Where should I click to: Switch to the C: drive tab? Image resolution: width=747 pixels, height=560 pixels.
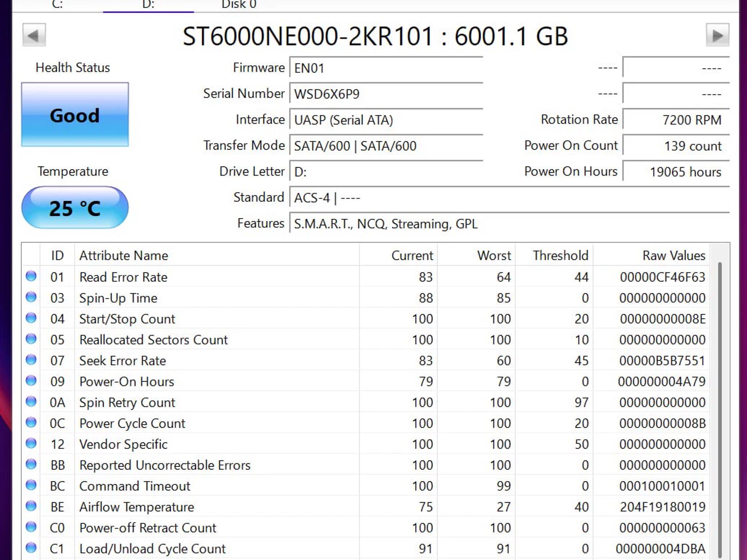click(57, 4)
